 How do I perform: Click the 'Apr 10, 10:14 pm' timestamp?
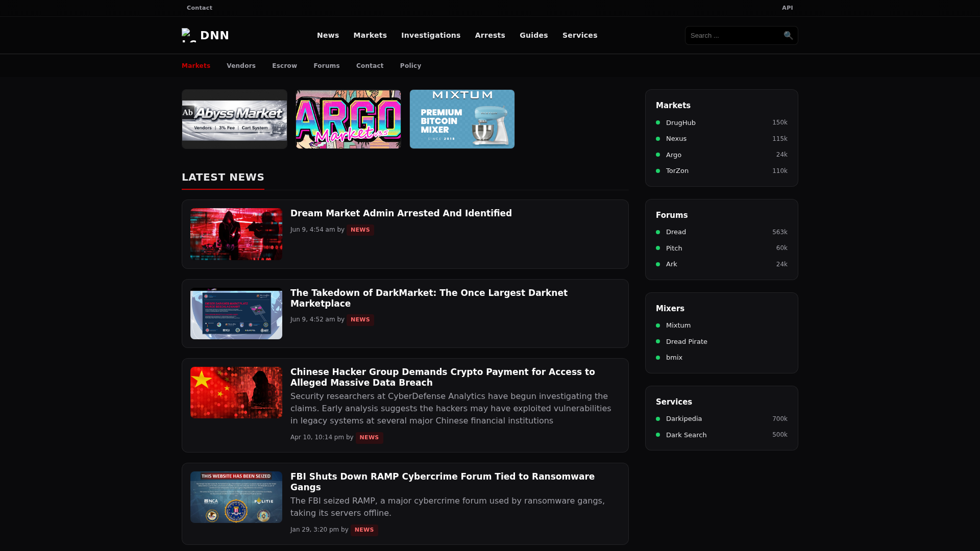(317, 437)
